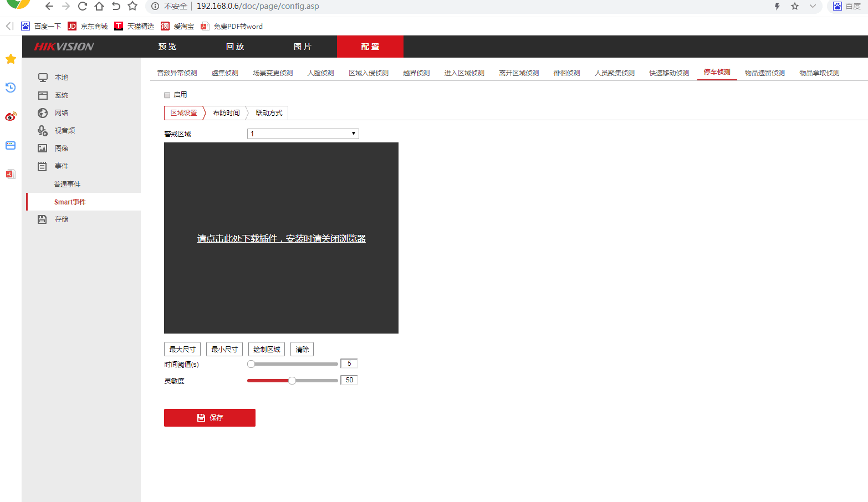Image resolution: width=868 pixels, height=502 pixels.
Task: Click the Weibo icon in the sidebar
Action: tap(11, 116)
